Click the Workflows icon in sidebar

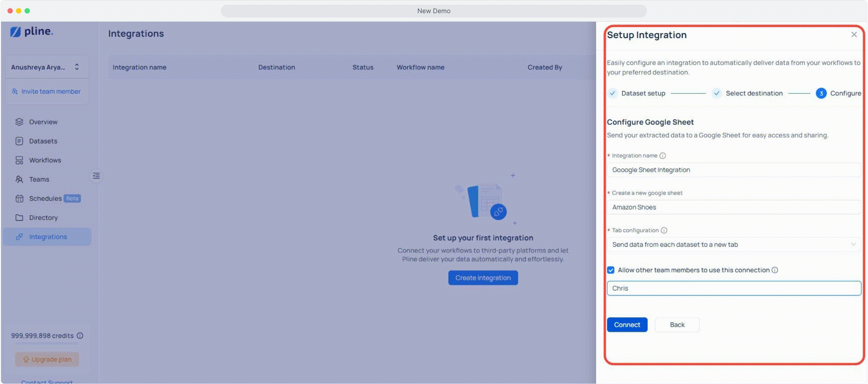[19, 160]
